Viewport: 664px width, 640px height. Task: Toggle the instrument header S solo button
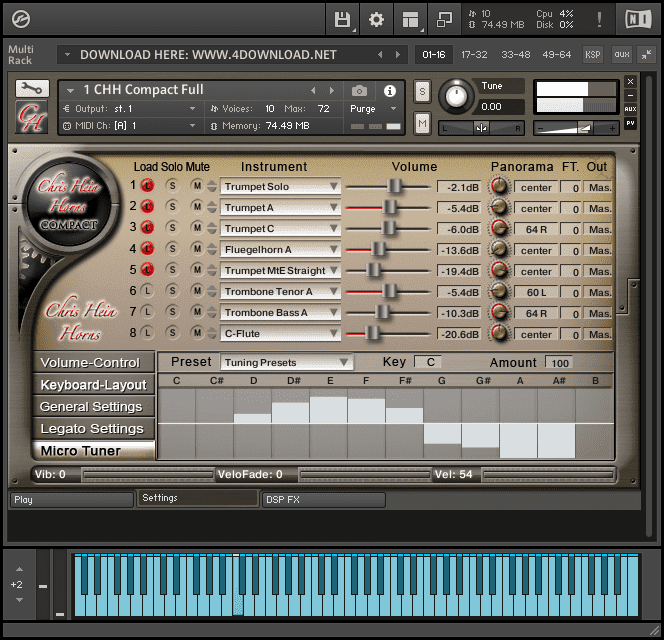(x=422, y=91)
